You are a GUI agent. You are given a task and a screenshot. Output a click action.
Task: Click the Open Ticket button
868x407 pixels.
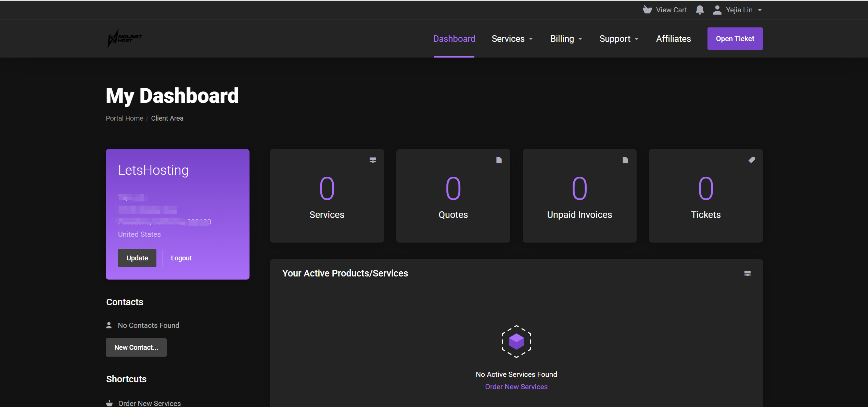coord(735,39)
